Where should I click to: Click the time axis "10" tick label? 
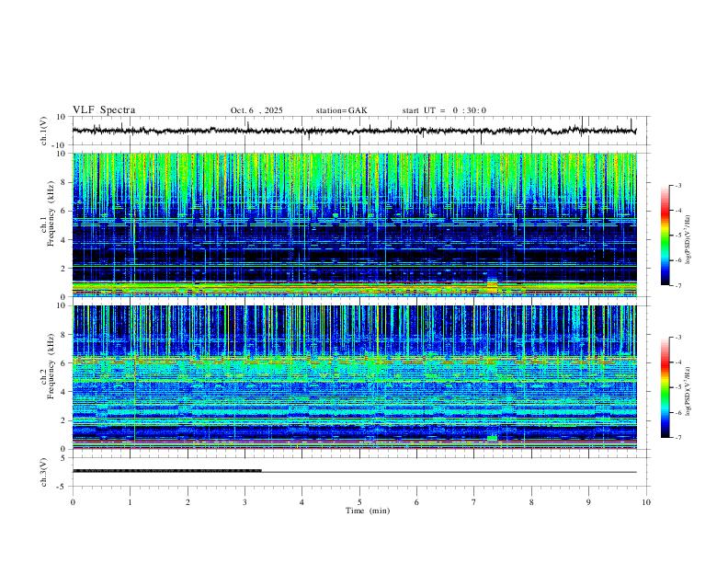[646, 502]
